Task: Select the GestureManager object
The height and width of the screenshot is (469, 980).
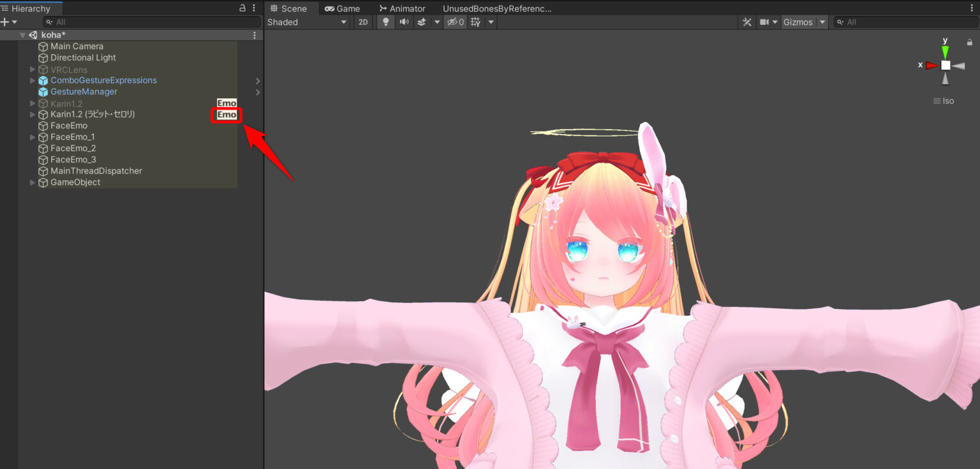Action: point(85,91)
